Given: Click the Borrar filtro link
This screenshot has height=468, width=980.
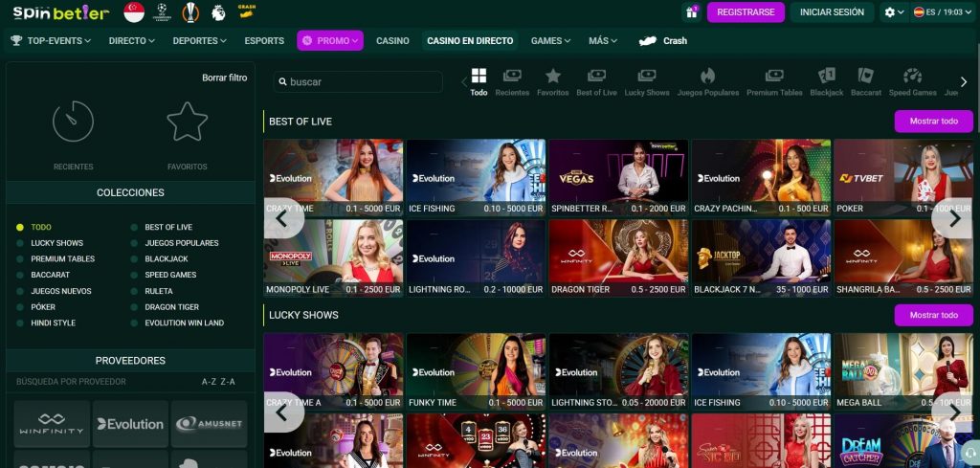Looking at the screenshot, I should tap(224, 78).
